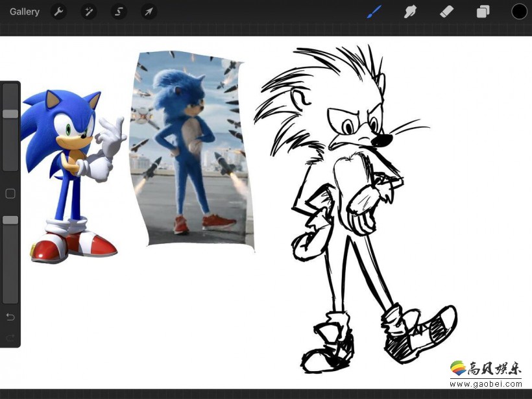532x399 pixels.
Task: Select the Smudge tool
Action: (x=410, y=12)
